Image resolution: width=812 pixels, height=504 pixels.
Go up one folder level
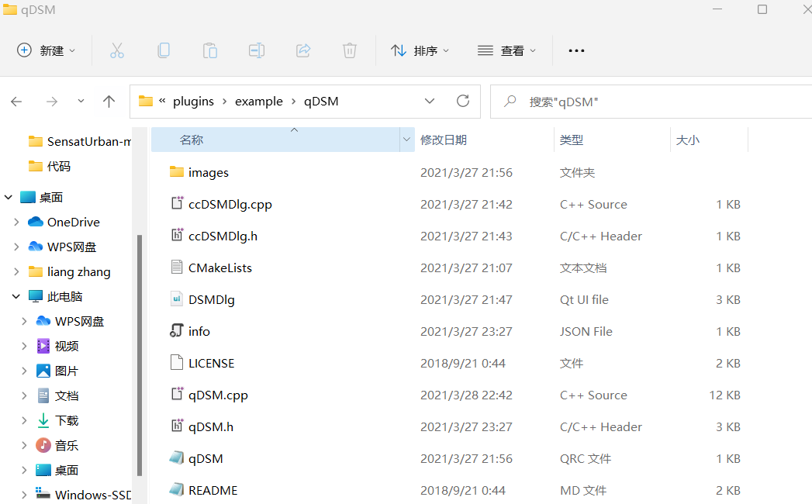109,102
